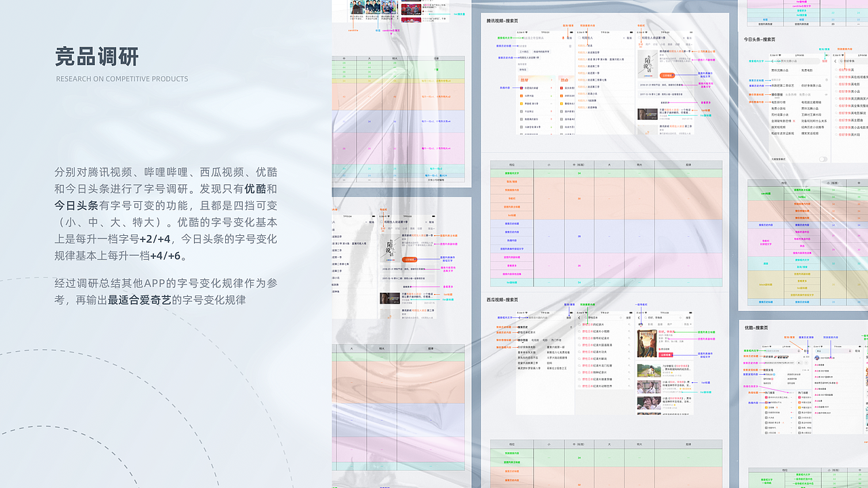This screenshot has width=868, height=488.
Task: Click search input in Xigua first screen
Action: tap(545, 318)
